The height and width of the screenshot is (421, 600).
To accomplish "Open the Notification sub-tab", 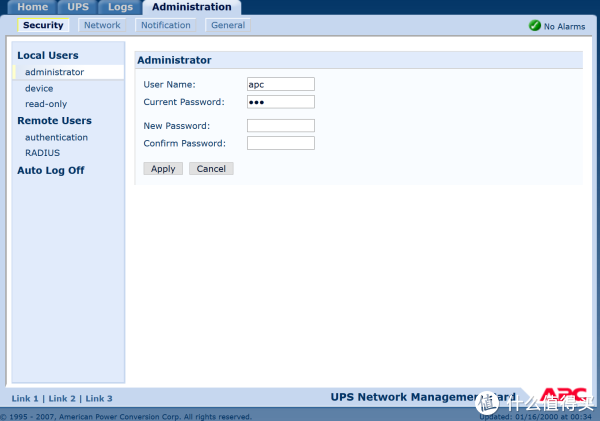I will click(166, 25).
